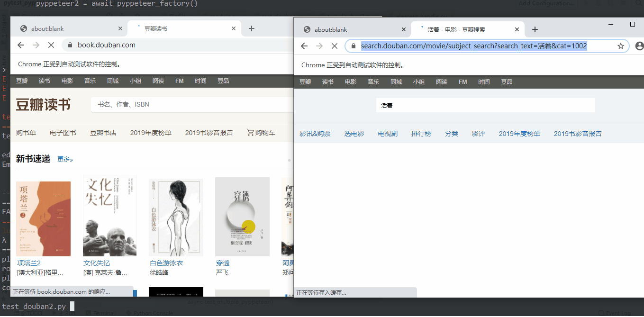Close the 豆瓣读书 tab
This screenshot has width=644, height=317.
click(233, 28)
